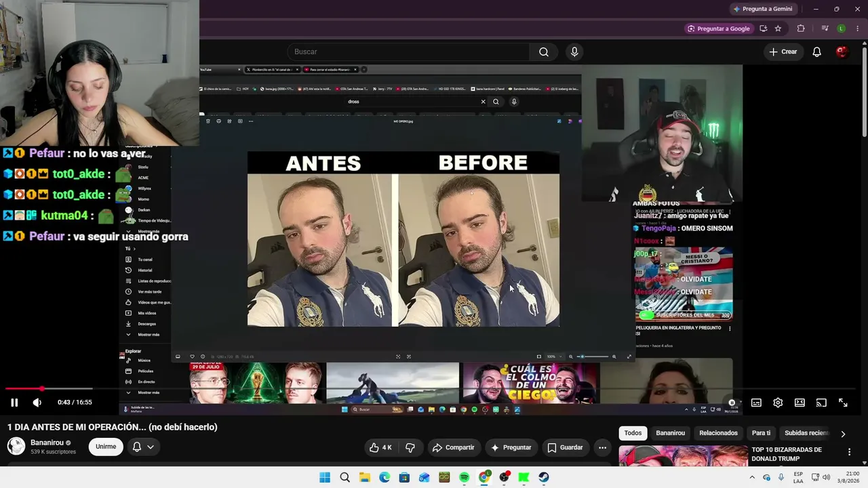Open Microsoft Store from the taskbar
The width and height of the screenshot is (868, 488).
tap(404, 477)
